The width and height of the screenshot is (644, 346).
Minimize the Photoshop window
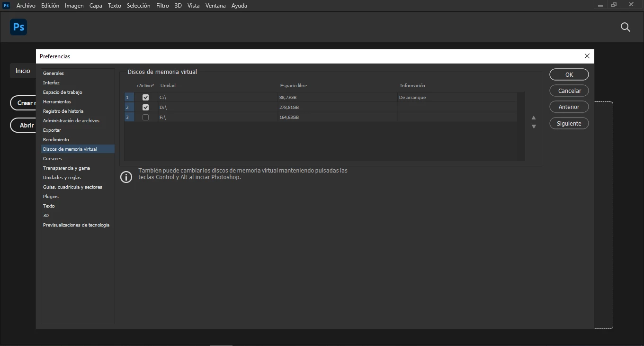click(x=600, y=5)
